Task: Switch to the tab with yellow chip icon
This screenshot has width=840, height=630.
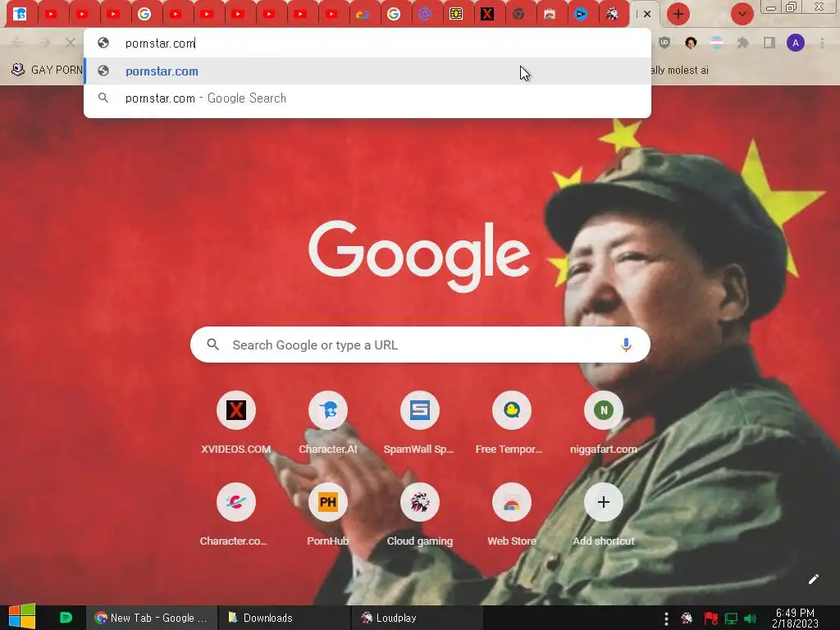Action: click(456, 14)
